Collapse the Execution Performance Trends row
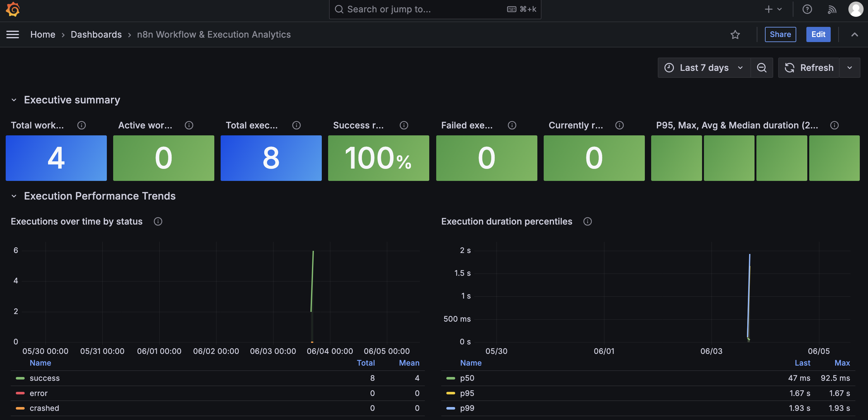Screen dimensions: 868x420 tap(14, 196)
